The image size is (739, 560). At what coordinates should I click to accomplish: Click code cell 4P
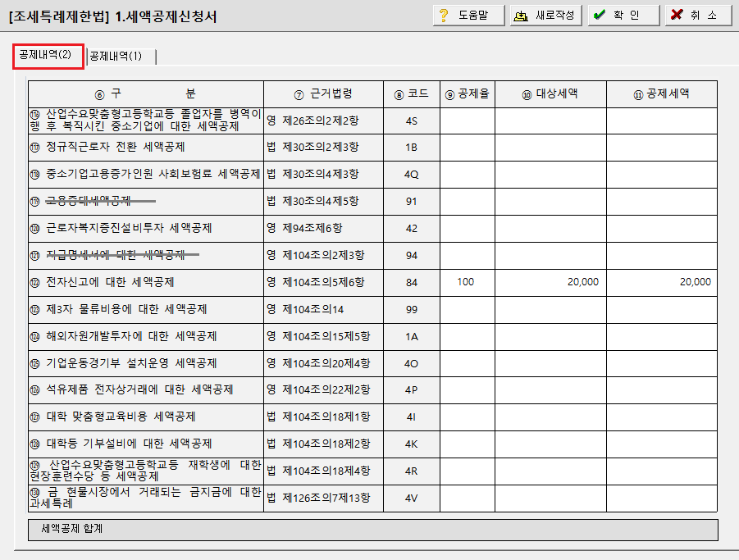point(412,390)
